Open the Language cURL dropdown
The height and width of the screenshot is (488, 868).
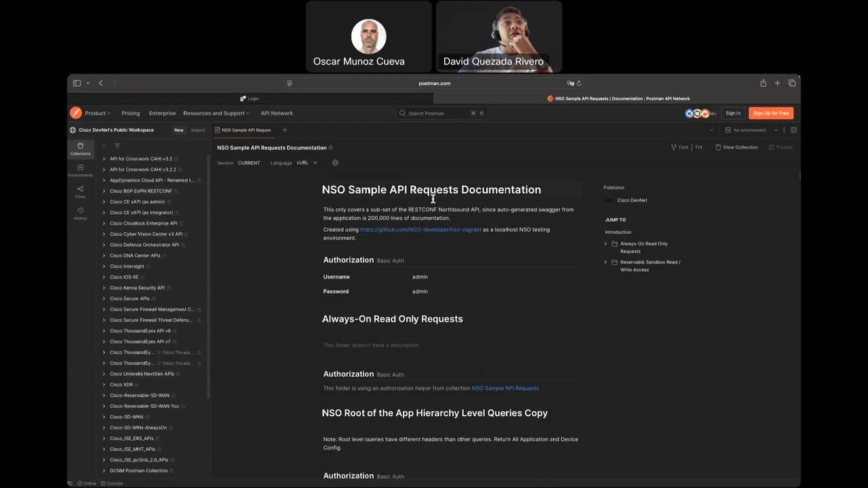tap(307, 163)
